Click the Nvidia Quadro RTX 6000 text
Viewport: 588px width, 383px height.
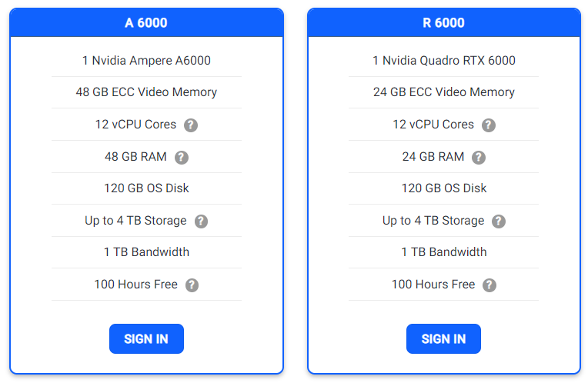click(x=444, y=61)
